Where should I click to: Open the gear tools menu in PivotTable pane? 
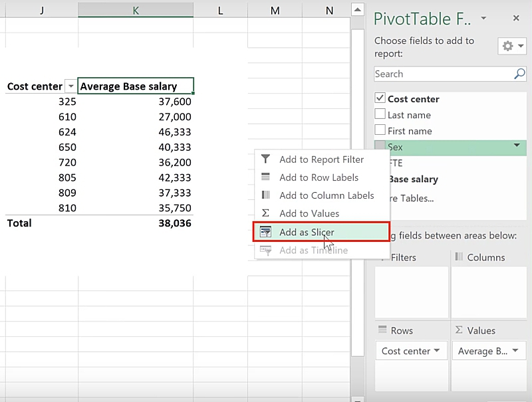(512, 46)
